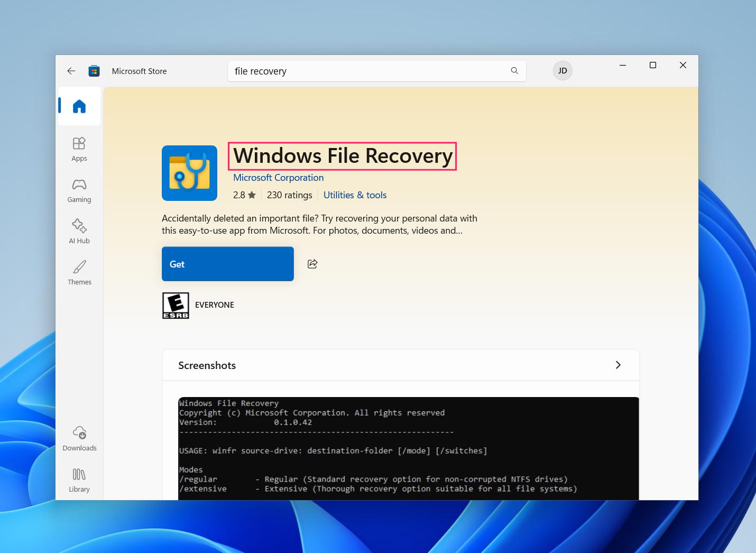Click the ESRB Everyone rating badge
The width and height of the screenshot is (756, 553).
[176, 306]
